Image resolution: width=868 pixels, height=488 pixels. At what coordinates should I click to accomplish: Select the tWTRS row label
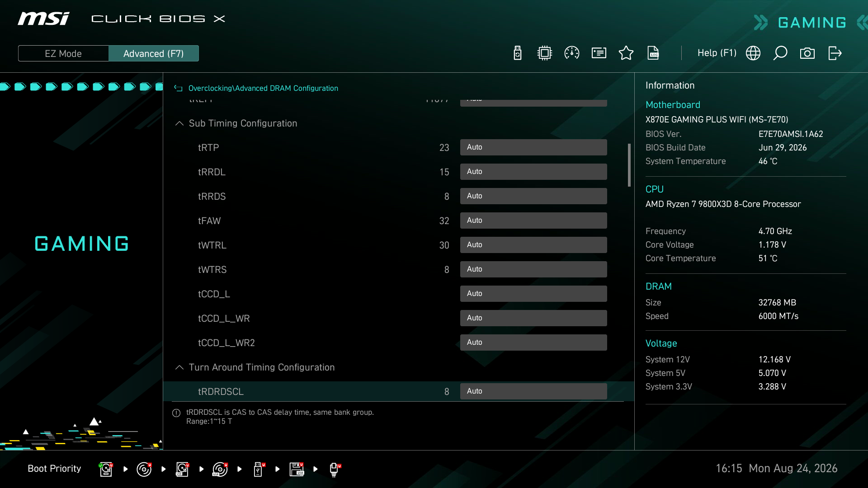212,270
